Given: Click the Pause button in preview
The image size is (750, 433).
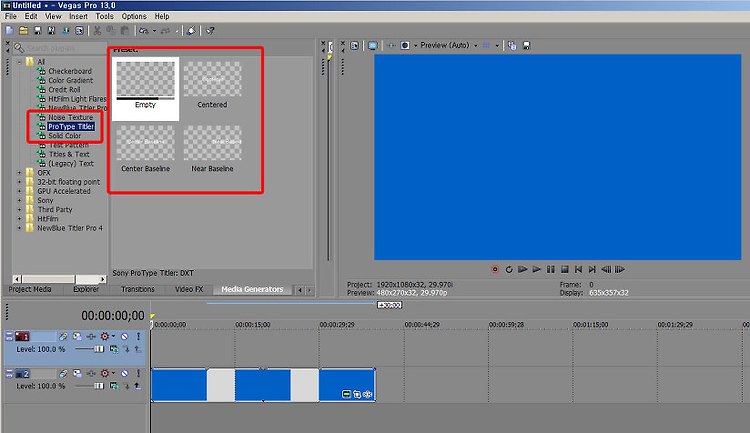Looking at the screenshot, I should [551, 269].
